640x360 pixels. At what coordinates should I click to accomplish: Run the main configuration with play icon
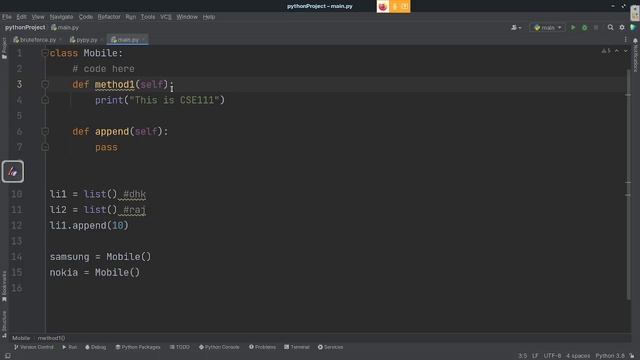(573, 27)
